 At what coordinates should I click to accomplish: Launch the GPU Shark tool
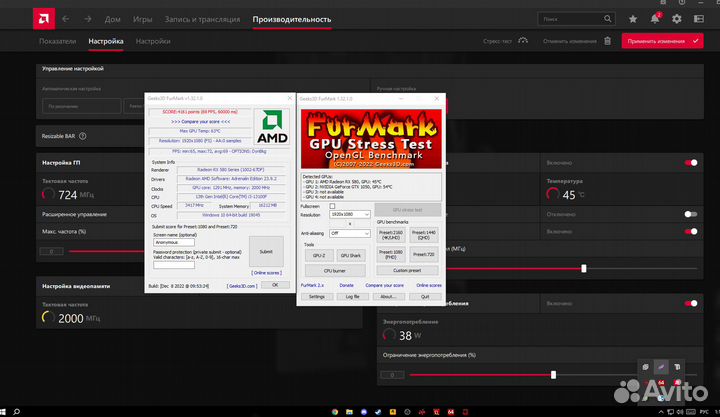351,255
